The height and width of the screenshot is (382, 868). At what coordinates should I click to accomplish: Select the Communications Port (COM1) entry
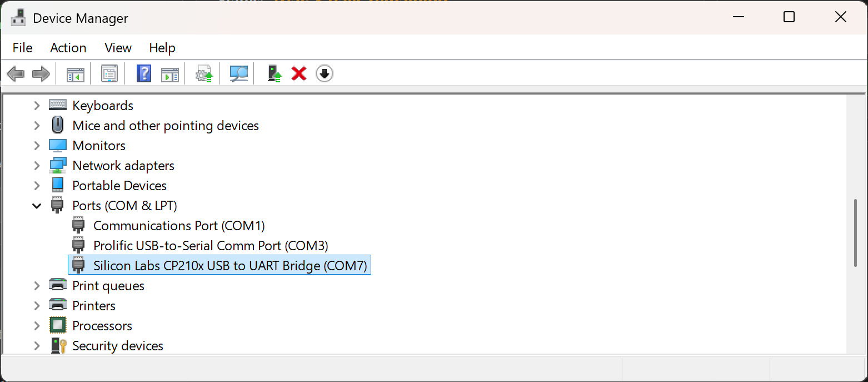(x=179, y=225)
